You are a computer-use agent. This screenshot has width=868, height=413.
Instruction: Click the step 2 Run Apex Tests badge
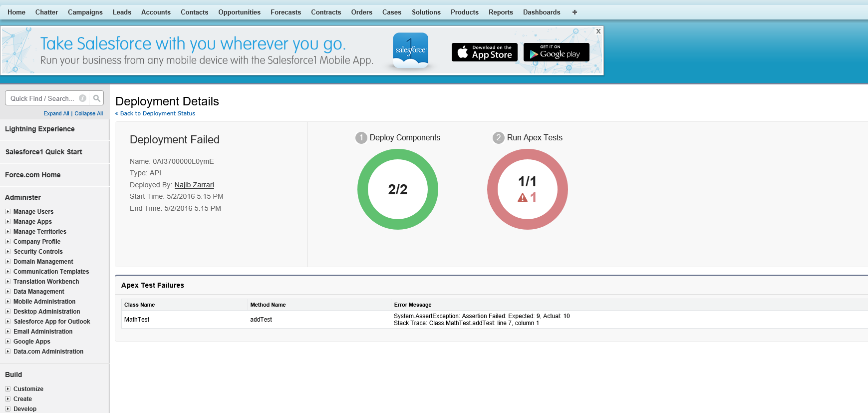click(499, 138)
